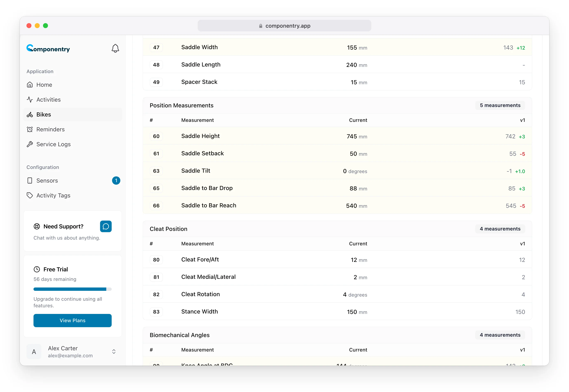Image resolution: width=569 pixels, height=392 pixels.
Task: Click the Activities pulse icon
Action: 30,100
